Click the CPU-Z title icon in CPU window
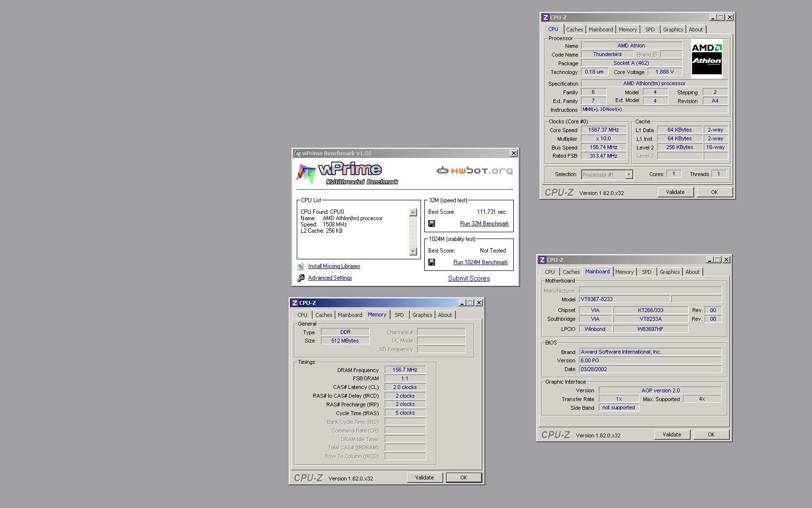 545,17
